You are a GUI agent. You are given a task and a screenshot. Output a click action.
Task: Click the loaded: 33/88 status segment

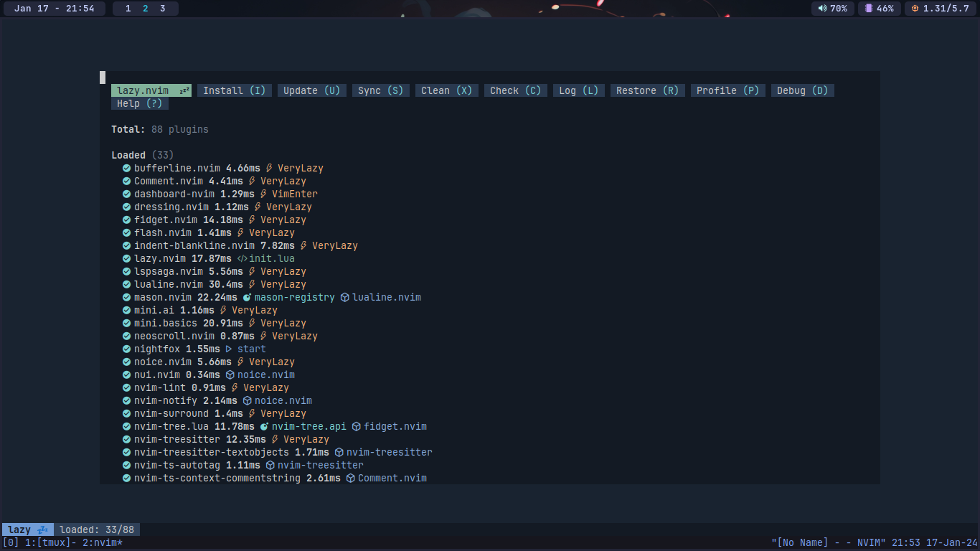pos(97,529)
